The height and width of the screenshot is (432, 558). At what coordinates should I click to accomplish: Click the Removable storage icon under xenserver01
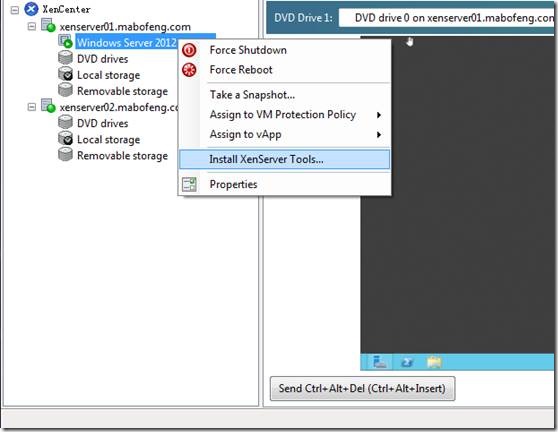click(65, 90)
